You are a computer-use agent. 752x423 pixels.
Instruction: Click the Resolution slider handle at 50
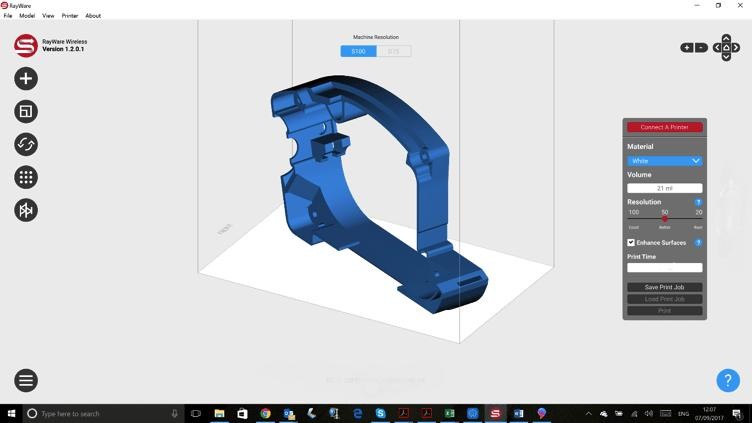tap(664, 219)
